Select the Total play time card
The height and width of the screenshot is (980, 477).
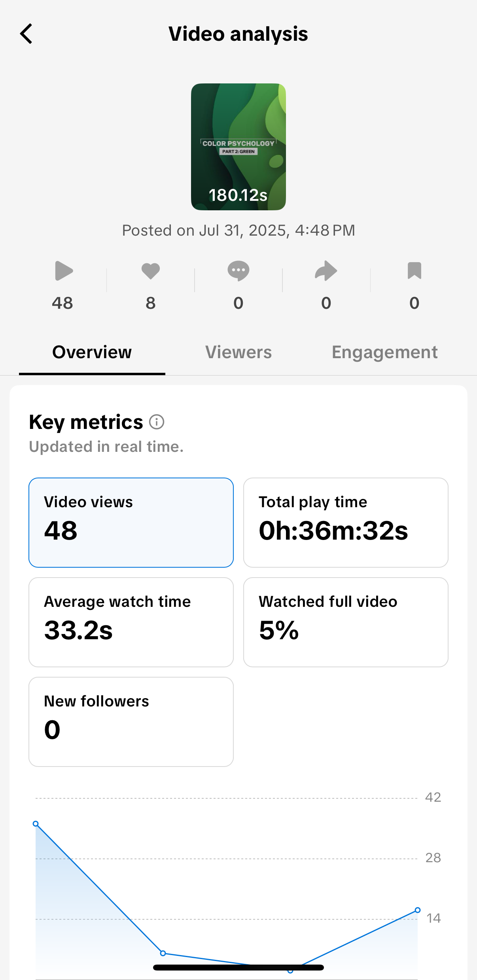click(x=346, y=522)
